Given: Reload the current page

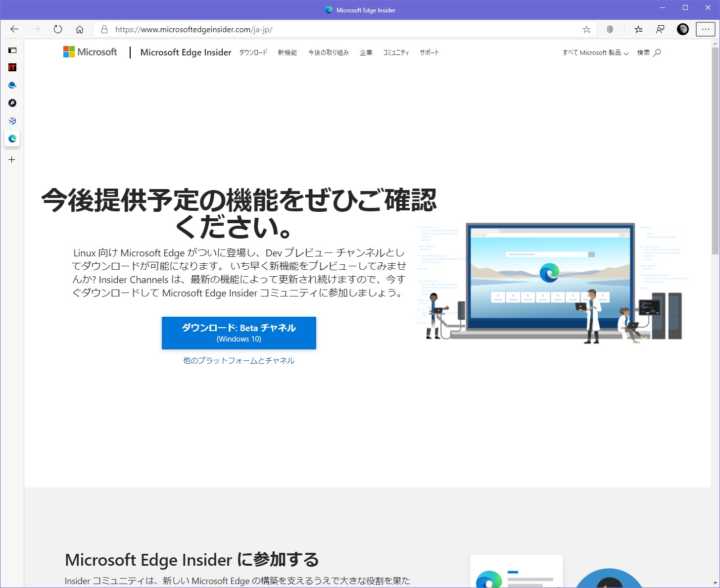Looking at the screenshot, I should coord(58,29).
